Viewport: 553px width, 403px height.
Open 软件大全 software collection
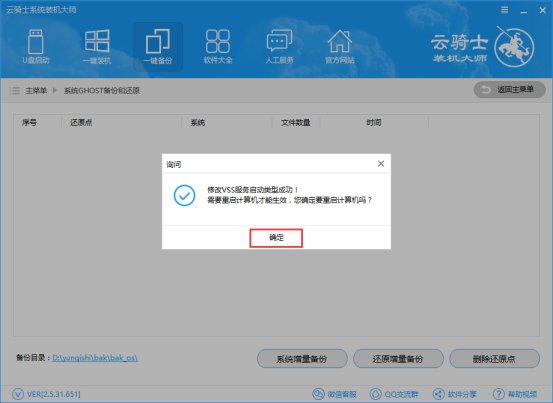click(218, 47)
